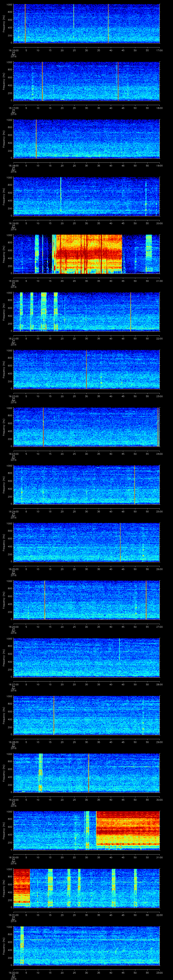The width and height of the screenshot is (173, 980).
Task: Select the spectrogram panel starting at 16:22:00
Action: (86, 369)
